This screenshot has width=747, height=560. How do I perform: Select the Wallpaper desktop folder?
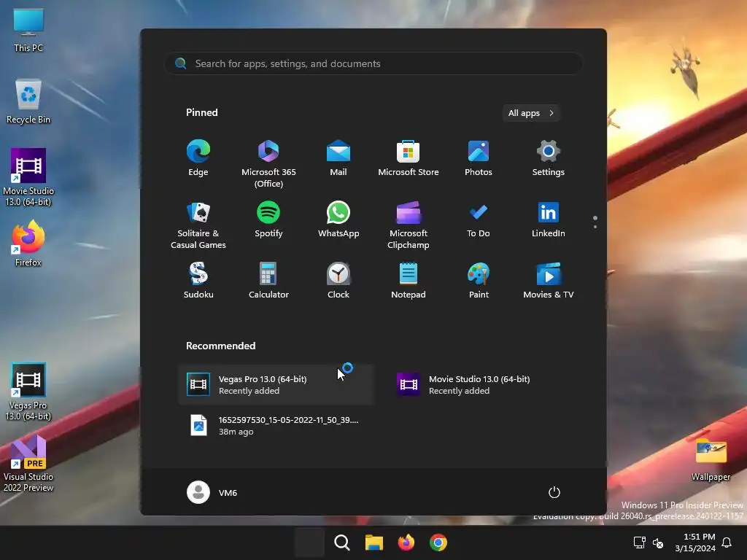(x=711, y=459)
